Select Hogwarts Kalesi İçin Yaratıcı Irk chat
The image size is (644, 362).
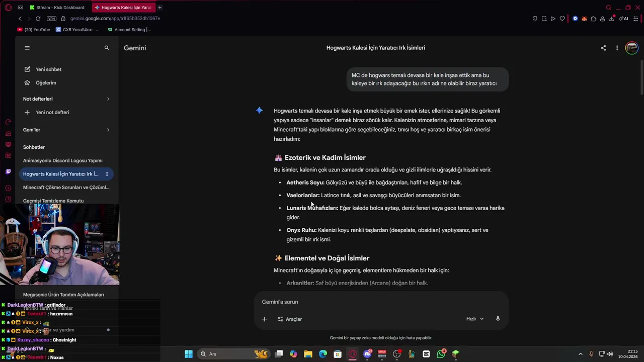click(x=61, y=174)
